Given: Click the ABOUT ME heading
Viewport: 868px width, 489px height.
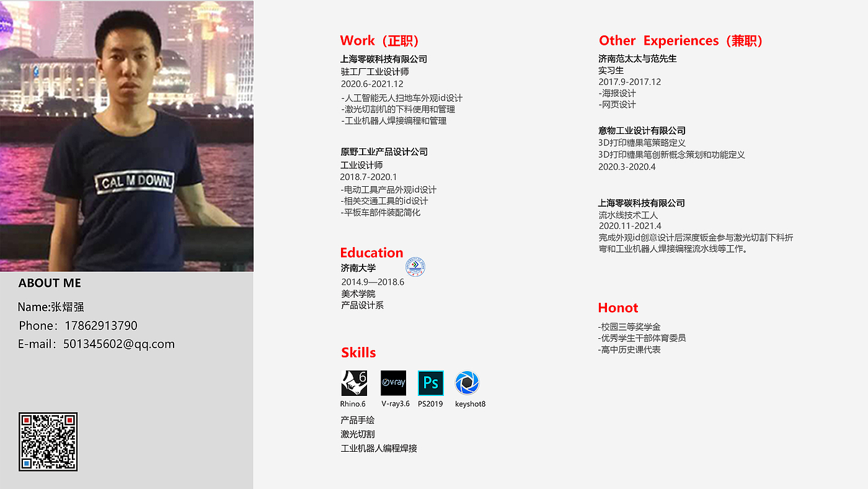Looking at the screenshot, I should click(x=50, y=283).
